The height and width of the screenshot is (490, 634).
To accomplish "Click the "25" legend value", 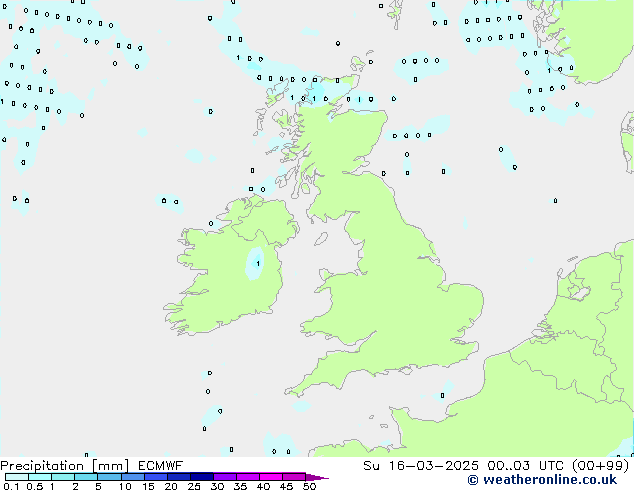I will tap(194, 486).
